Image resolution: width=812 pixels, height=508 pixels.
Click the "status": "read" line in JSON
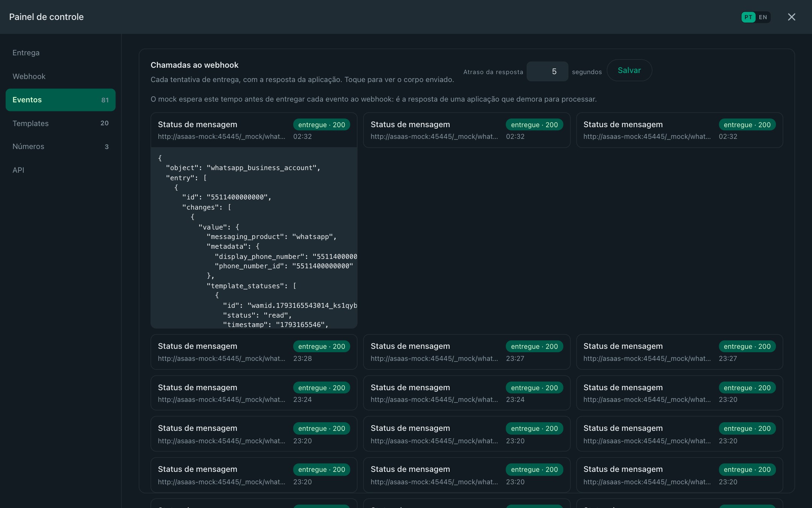click(257, 315)
